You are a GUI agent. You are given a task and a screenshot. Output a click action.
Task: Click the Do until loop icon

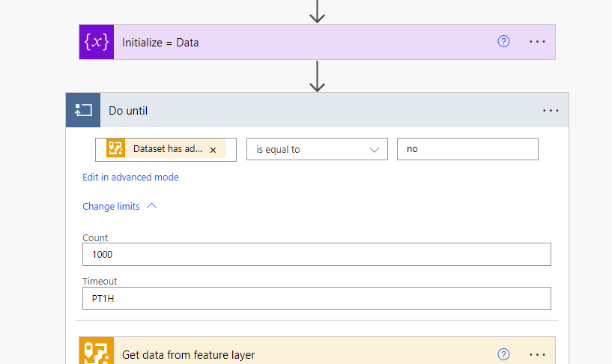click(82, 111)
